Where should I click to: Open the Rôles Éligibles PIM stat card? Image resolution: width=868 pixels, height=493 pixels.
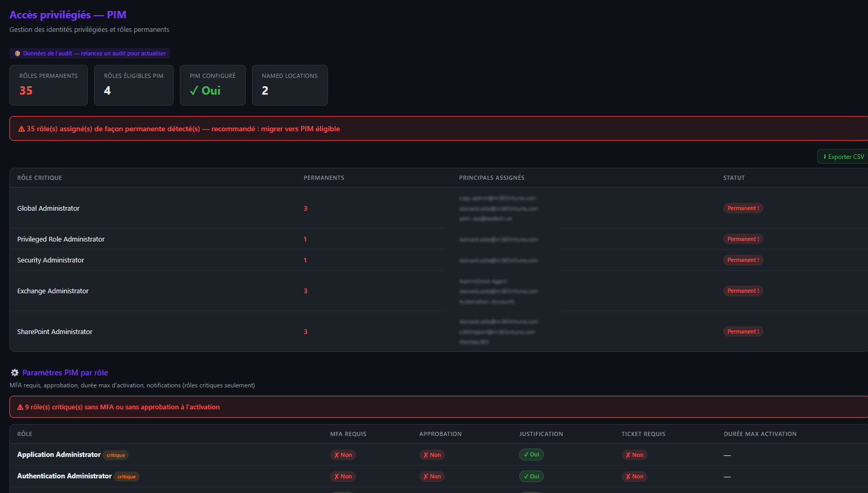click(134, 85)
